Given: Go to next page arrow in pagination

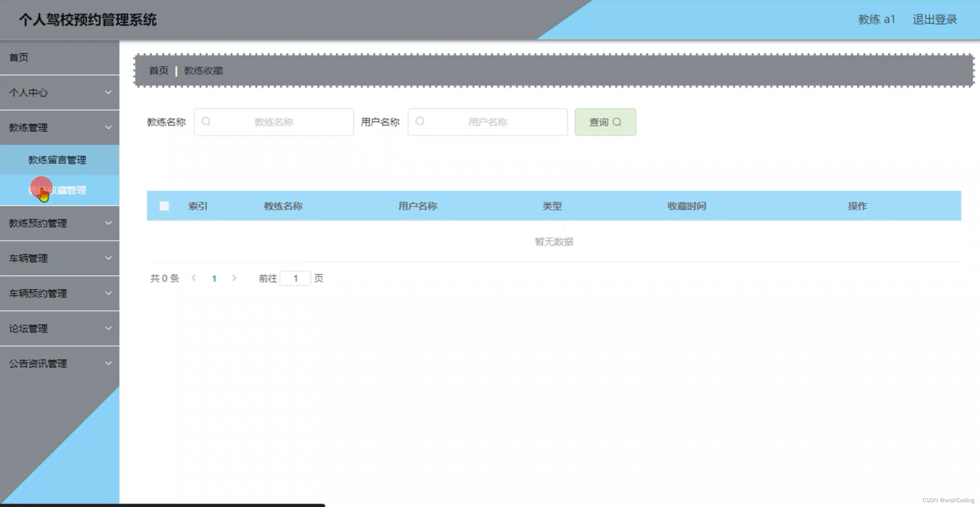Looking at the screenshot, I should click(x=234, y=278).
